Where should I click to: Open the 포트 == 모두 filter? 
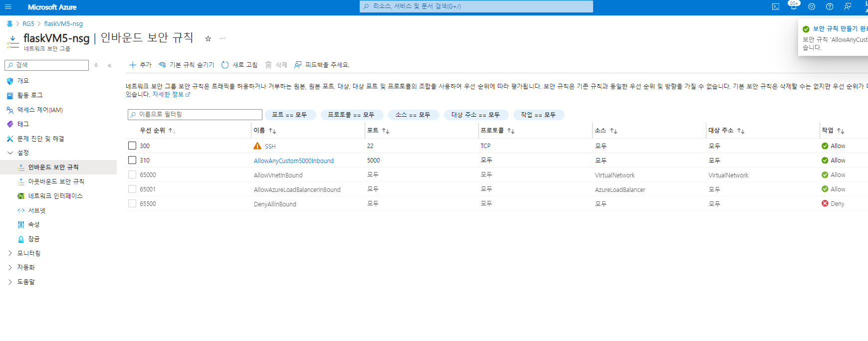(290, 115)
